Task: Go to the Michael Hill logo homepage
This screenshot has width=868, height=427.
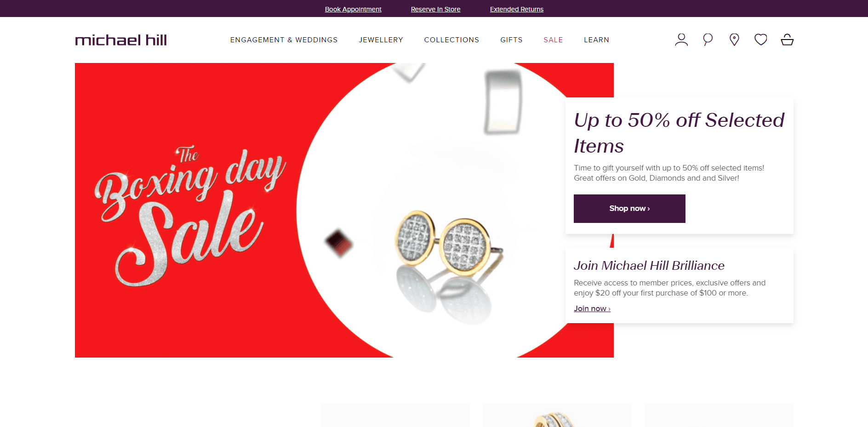Action: point(121,40)
